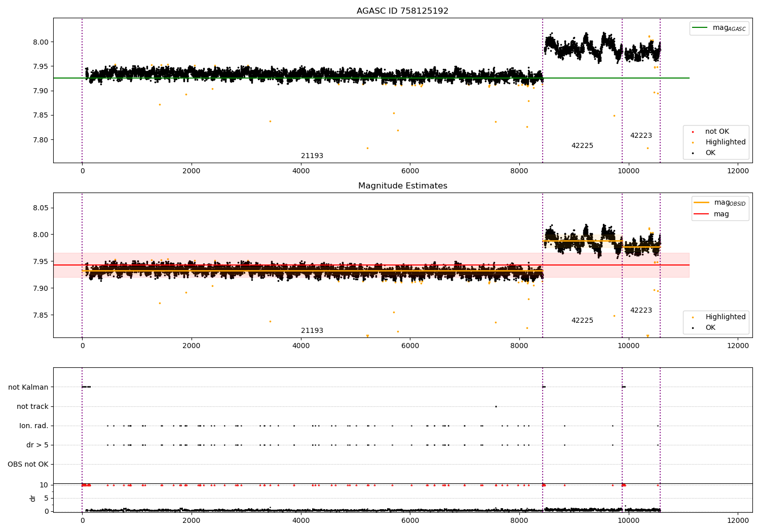This screenshot has height=532, width=760.
Task: Click the single "not track" data point
Action: [496, 406]
